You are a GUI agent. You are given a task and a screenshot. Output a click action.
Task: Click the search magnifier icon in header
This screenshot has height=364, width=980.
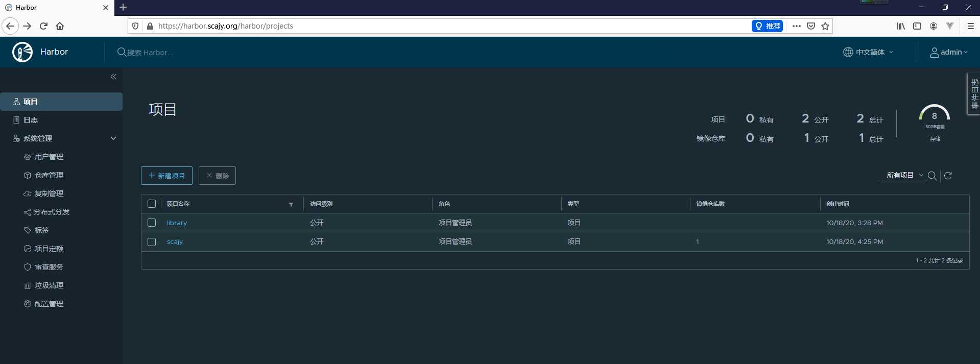tap(122, 52)
